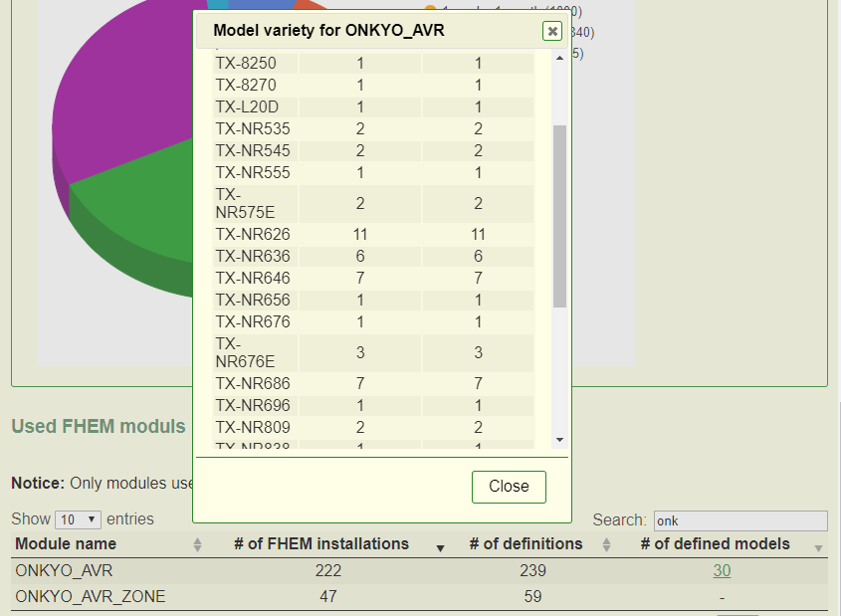Image resolution: width=841 pixels, height=616 pixels.
Task: Select the TX-8270 model row
Action: (373, 86)
